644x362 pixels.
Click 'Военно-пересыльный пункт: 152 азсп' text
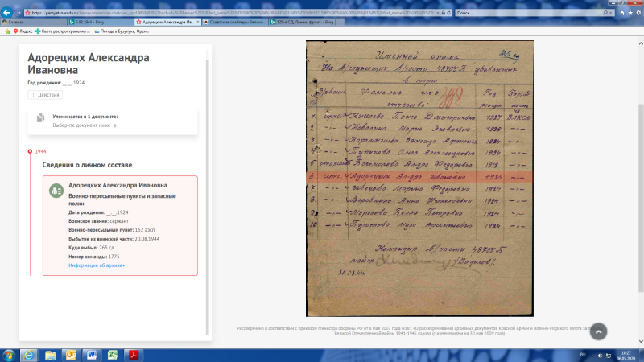[112, 230]
